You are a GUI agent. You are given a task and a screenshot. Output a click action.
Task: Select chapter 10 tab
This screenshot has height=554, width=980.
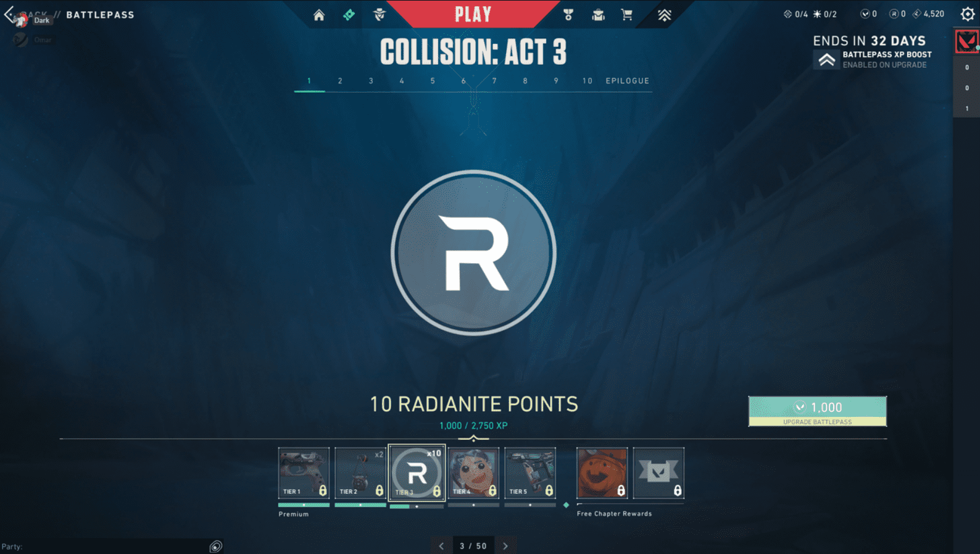[x=587, y=81]
